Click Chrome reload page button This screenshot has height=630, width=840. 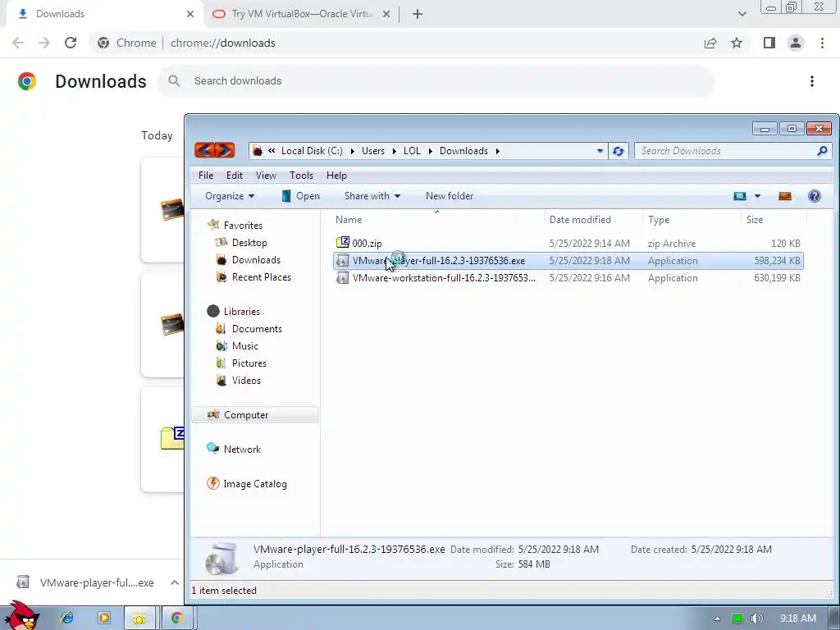tap(71, 43)
